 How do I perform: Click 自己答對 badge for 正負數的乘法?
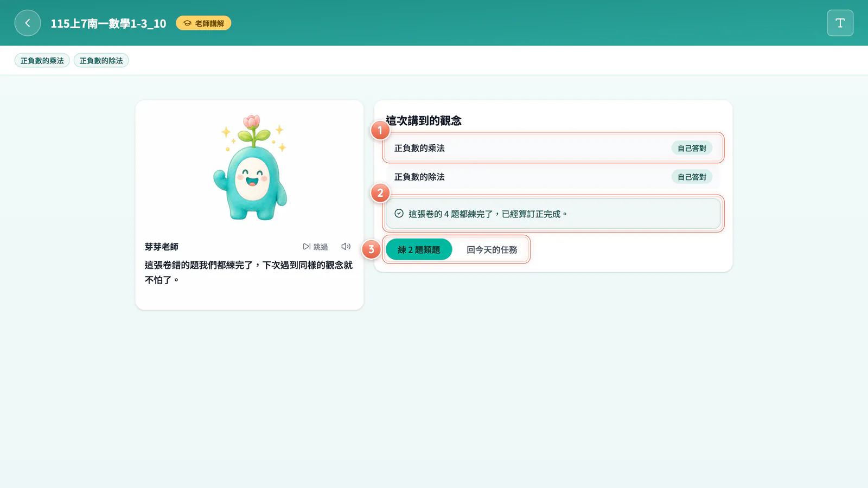coord(692,148)
